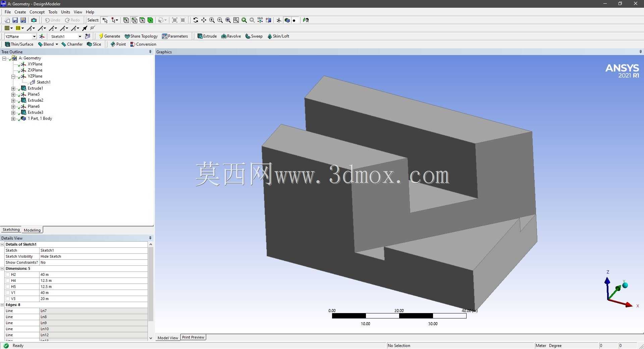Image resolution: width=644 pixels, height=349 pixels.
Task: Collapse the Dimensions: 5 section
Action: tap(2, 268)
